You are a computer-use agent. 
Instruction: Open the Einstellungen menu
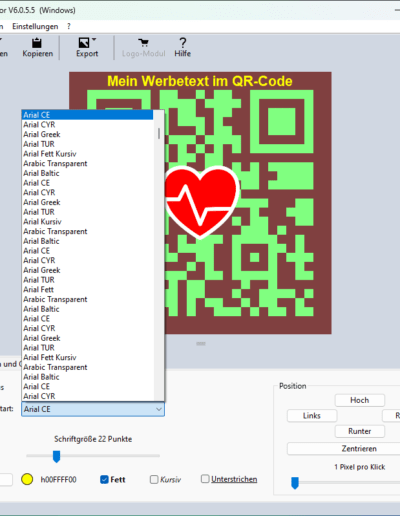pos(35,26)
